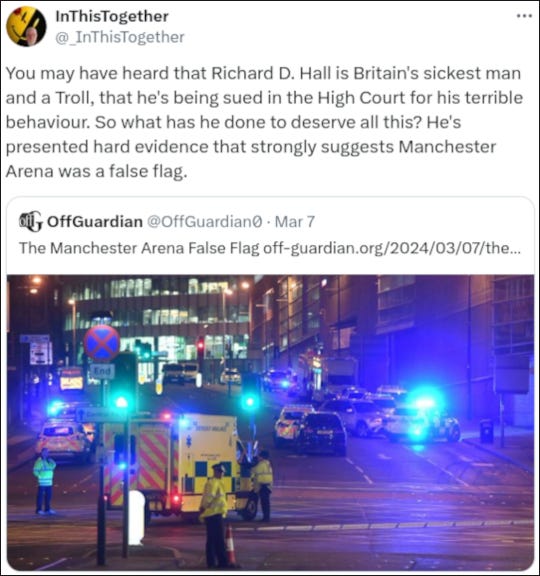
Task: Open the tweet body text about Richard D. Hall
Action: click(x=264, y=122)
